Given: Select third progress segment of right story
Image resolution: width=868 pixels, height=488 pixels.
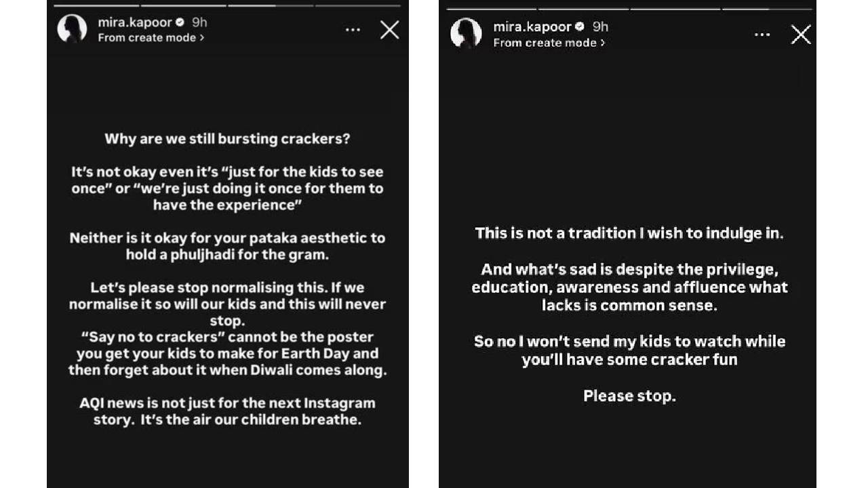Looking at the screenshot, I should pyautogui.click(x=675, y=9).
